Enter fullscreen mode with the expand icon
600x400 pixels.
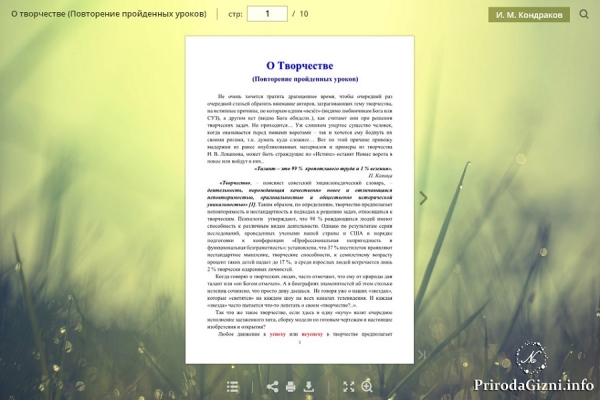click(349, 387)
